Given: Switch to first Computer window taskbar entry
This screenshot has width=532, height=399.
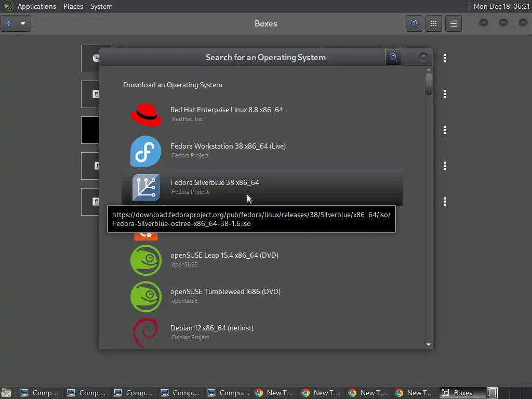Looking at the screenshot, I should [x=41, y=393].
